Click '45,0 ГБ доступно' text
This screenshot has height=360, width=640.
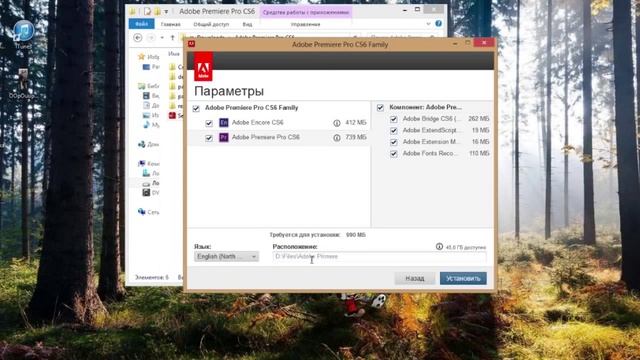coord(466,247)
